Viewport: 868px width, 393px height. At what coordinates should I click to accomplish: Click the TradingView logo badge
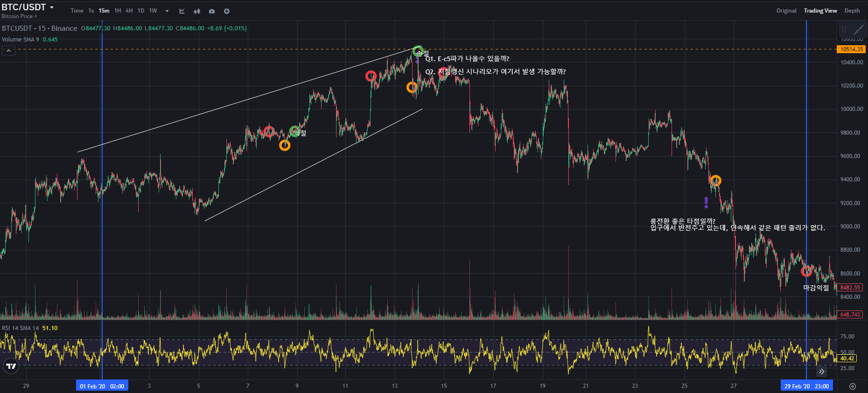[x=11, y=366]
